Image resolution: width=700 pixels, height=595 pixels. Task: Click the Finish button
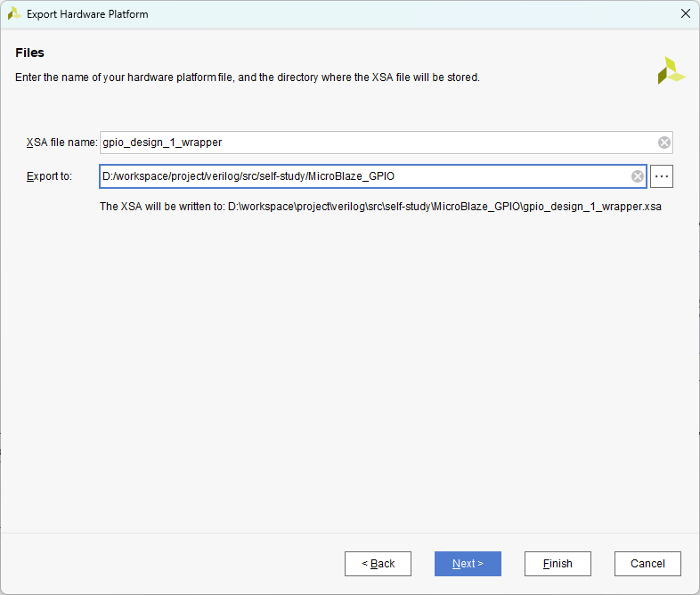point(558,564)
